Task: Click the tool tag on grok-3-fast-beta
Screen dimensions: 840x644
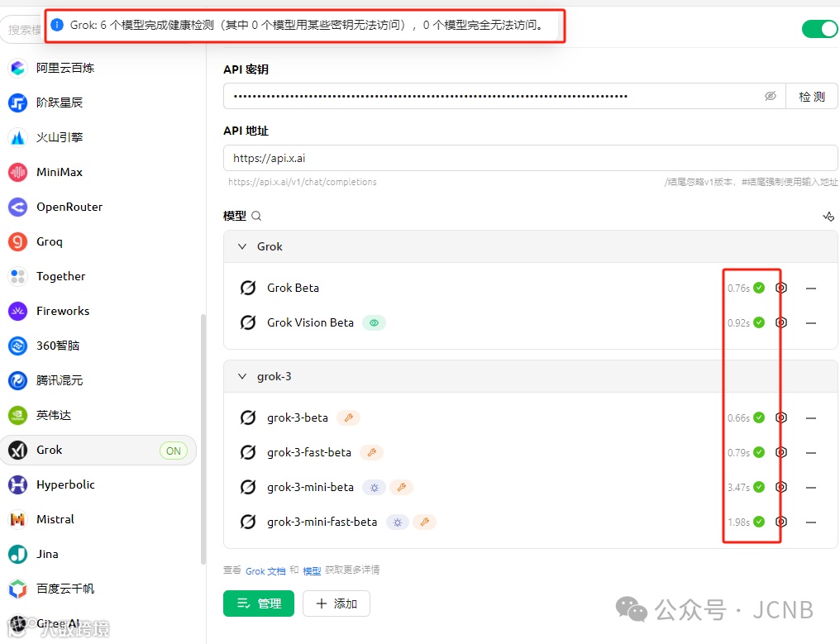Action: [372, 453]
